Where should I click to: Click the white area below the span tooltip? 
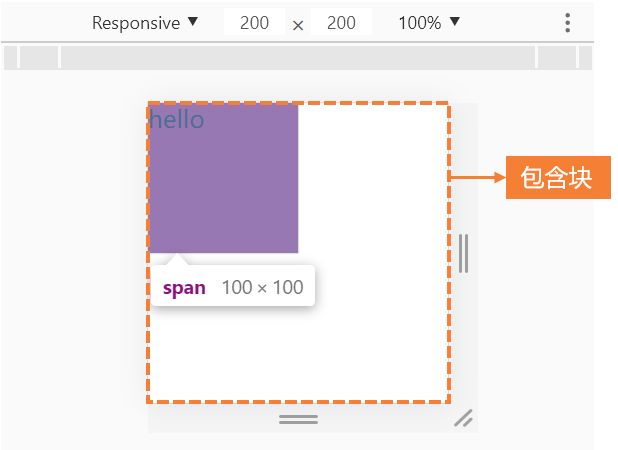click(298, 355)
